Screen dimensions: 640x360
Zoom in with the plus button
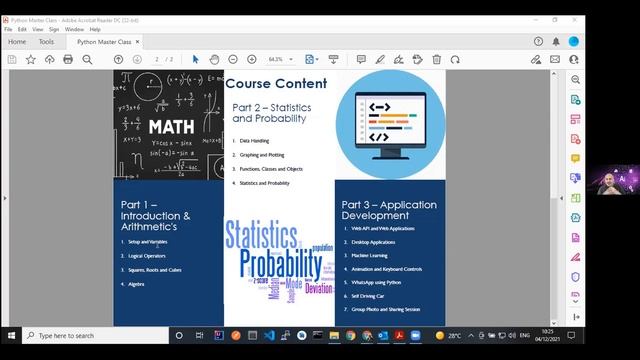point(252,60)
